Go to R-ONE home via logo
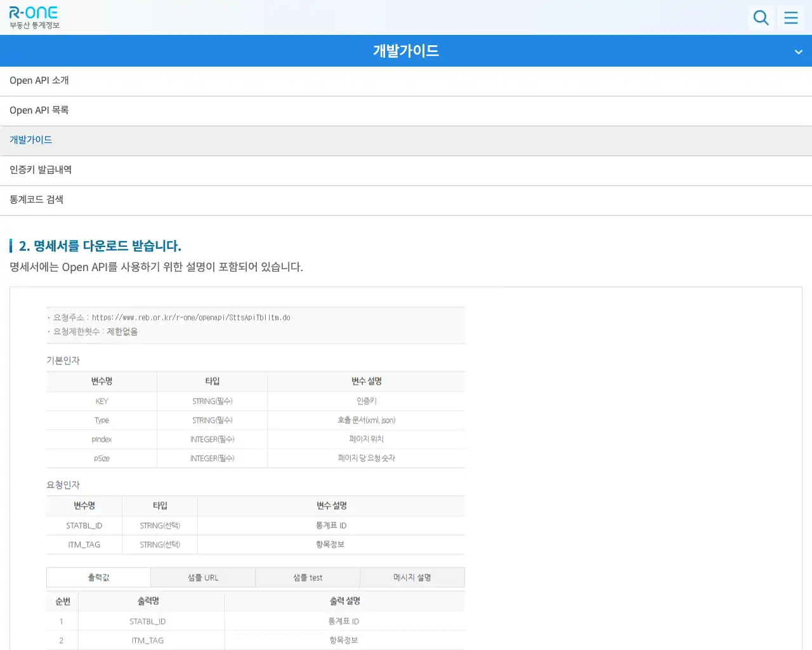 click(x=34, y=18)
